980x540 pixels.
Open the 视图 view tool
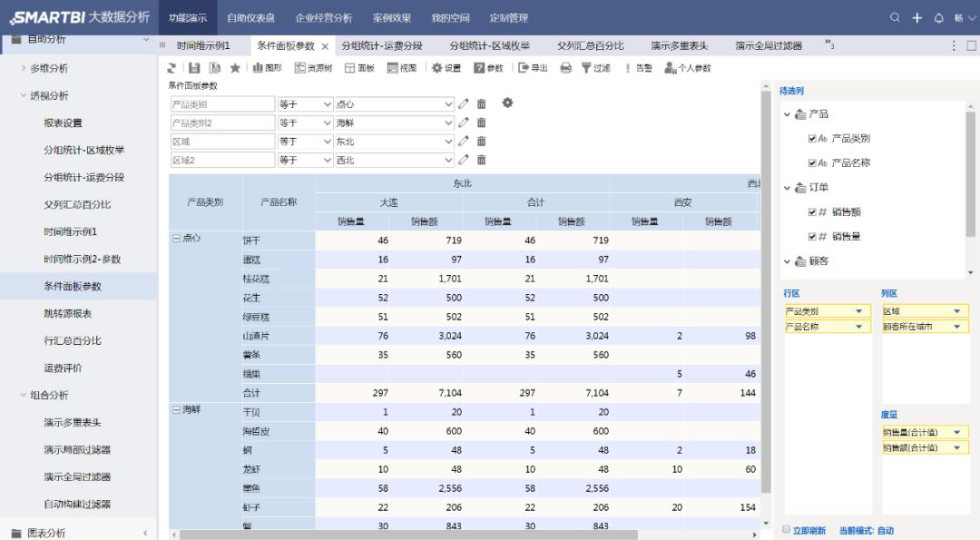pos(402,68)
